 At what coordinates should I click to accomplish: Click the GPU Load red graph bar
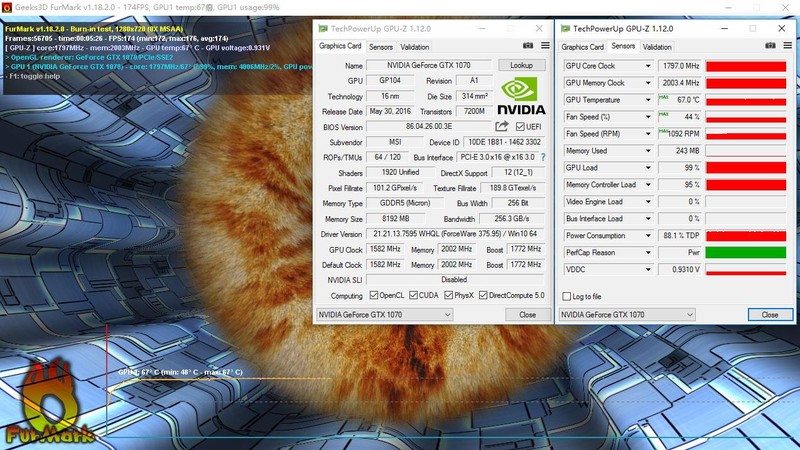[745, 168]
